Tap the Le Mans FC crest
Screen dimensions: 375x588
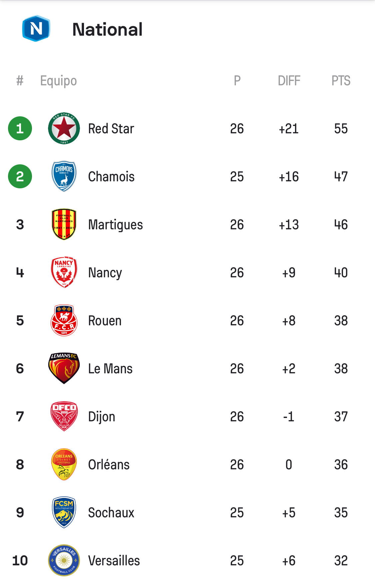[64, 368]
